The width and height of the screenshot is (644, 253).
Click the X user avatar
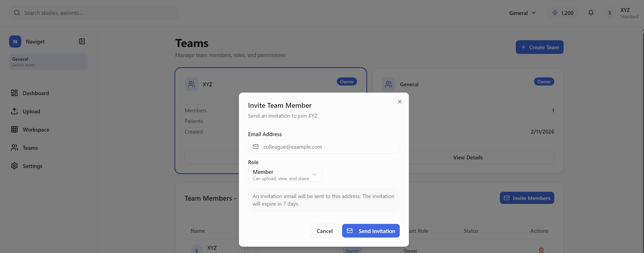pos(610,13)
